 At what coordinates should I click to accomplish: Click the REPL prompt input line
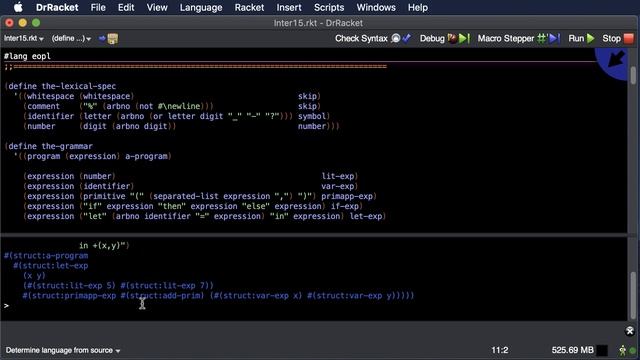coord(313,306)
